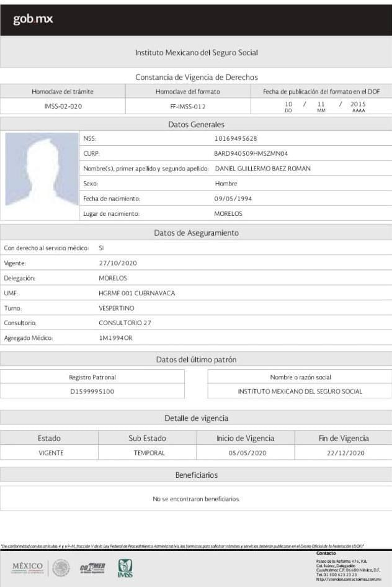Image resolution: width=392 pixels, height=587 pixels.
Task: Click the 'Datos de Aseguramiento' section header
Action: [197, 233]
